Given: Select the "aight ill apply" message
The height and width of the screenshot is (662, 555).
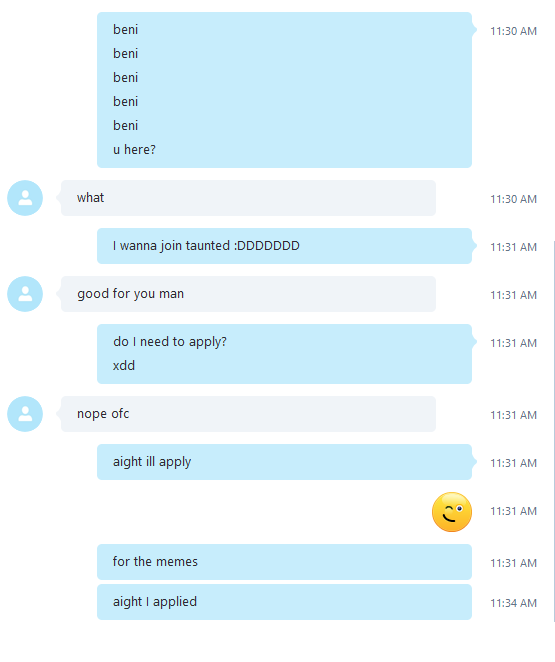Looking at the screenshot, I should point(284,462).
